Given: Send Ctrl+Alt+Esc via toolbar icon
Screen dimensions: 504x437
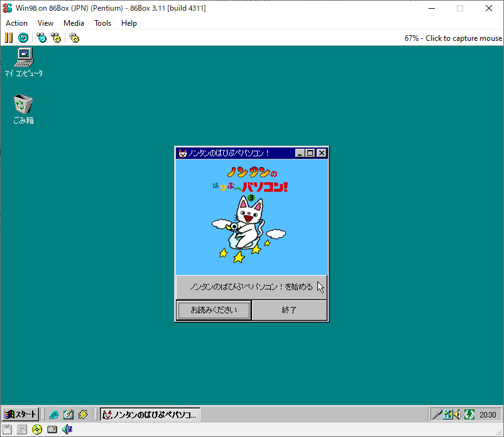Looking at the screenshot, I should (x=56, y=38).
